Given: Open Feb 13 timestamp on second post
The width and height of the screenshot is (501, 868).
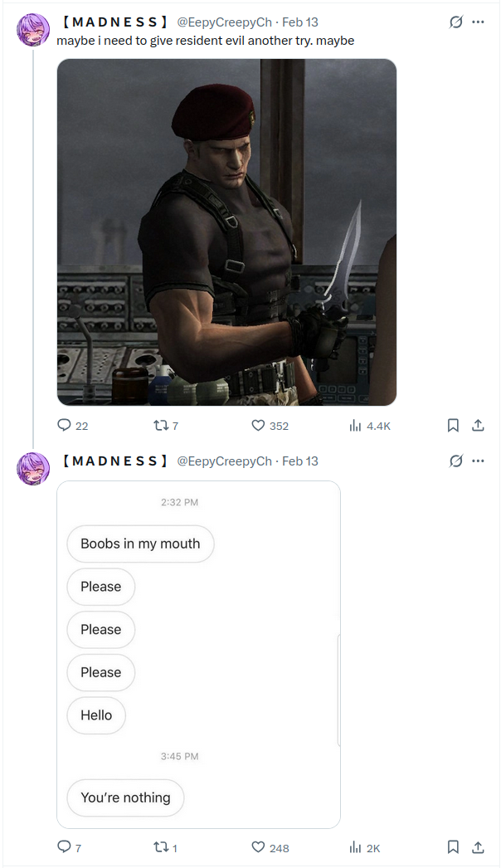Looking at the screenshot, I should point(300,461).
